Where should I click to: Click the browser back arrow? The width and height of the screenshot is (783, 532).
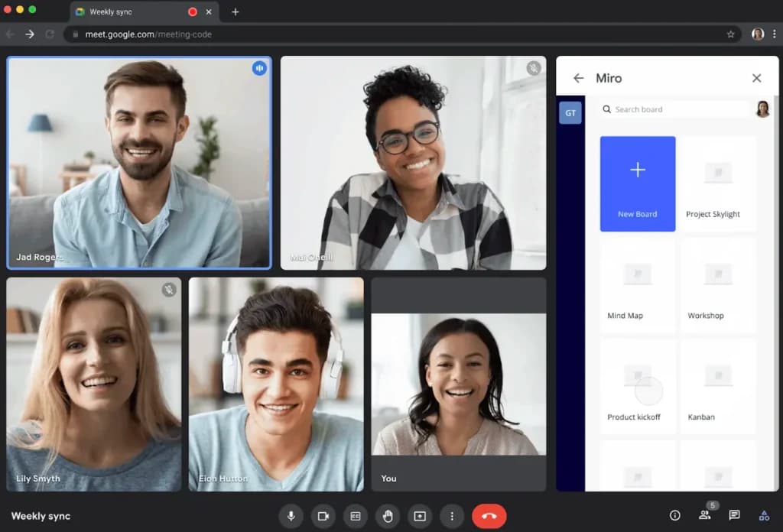pos(10,34)
